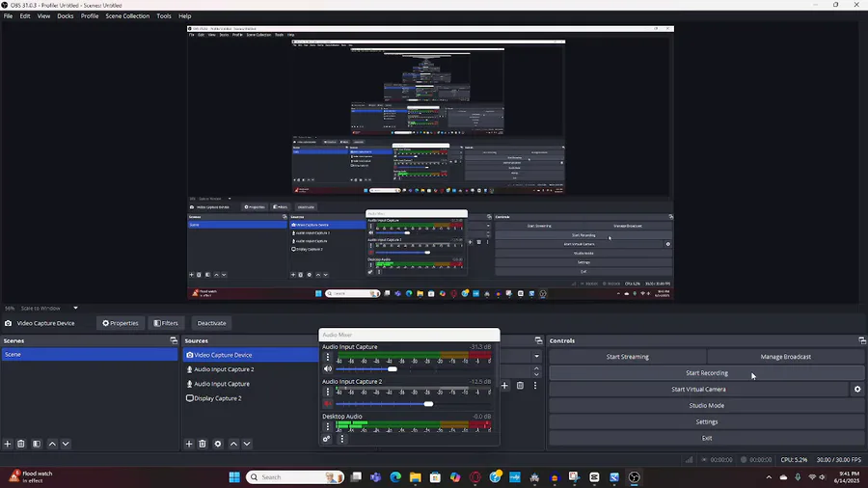Open Properties for Video Capture Device
The width and height of the screenshot is (868, 488).
pyautogui.click(x=121, y=323)
